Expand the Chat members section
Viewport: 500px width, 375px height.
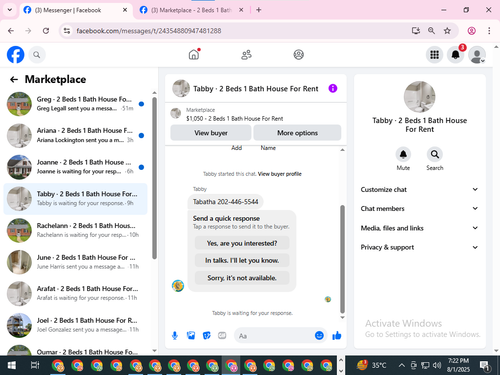[x=419, y=209]
